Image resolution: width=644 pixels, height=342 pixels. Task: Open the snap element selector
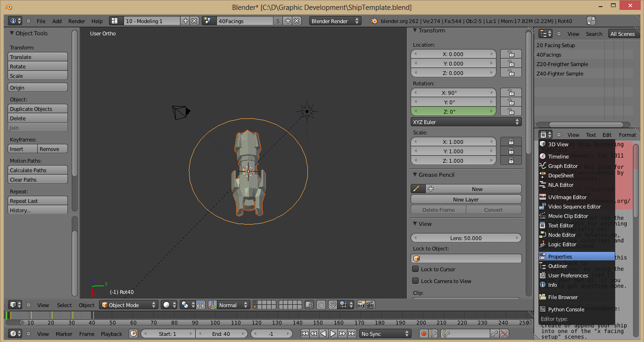coord(347,305)
